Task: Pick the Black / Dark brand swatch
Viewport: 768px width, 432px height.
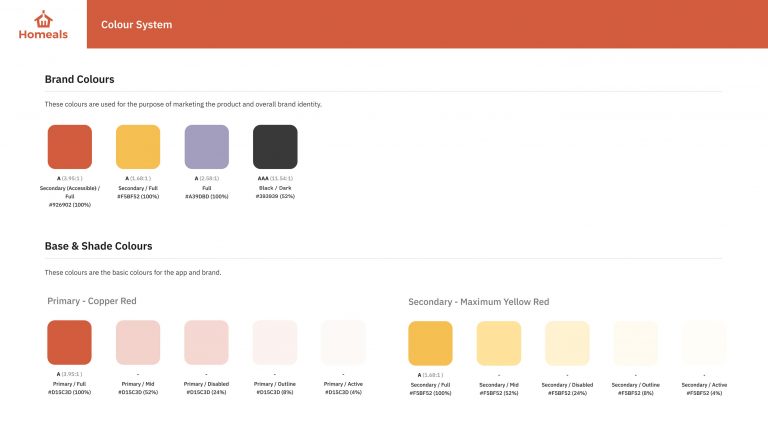Action: (x=275, y=147)
